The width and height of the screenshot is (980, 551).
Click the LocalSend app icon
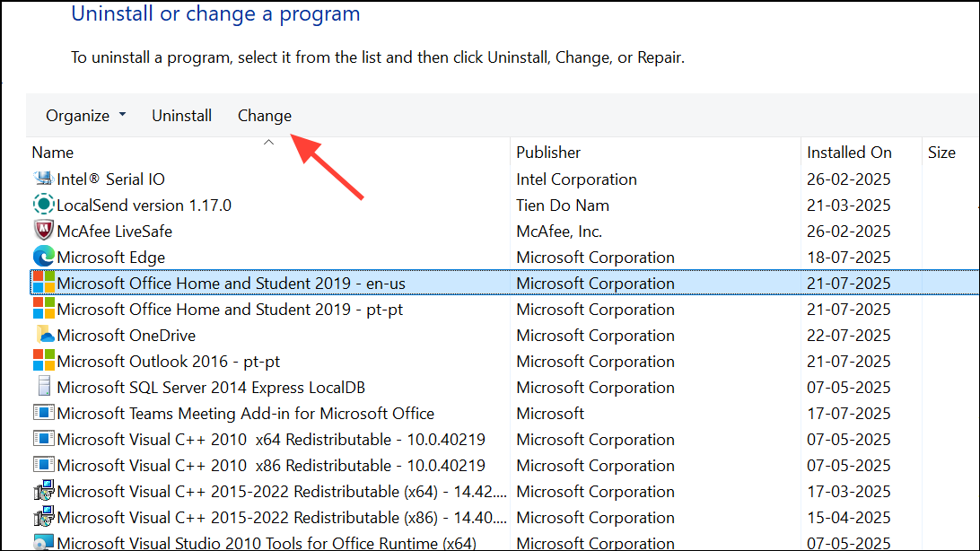pyautogui.click(x=43, y=205)
